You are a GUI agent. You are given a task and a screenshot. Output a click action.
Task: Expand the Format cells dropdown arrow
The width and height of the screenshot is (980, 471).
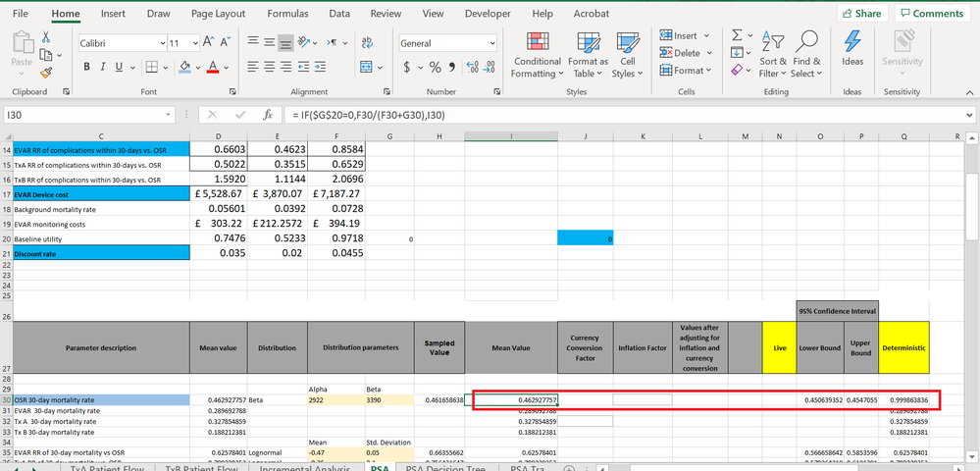tap(708, 71)
